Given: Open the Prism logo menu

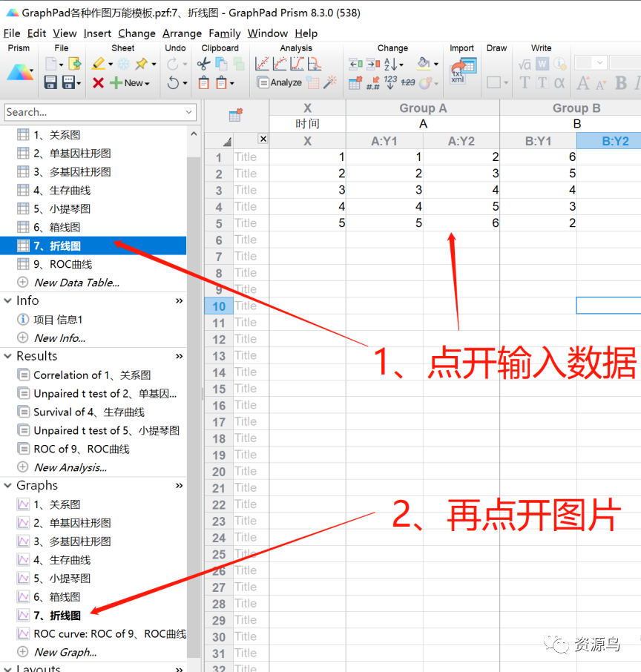Looking at the screenshot, I should (20, 73).
